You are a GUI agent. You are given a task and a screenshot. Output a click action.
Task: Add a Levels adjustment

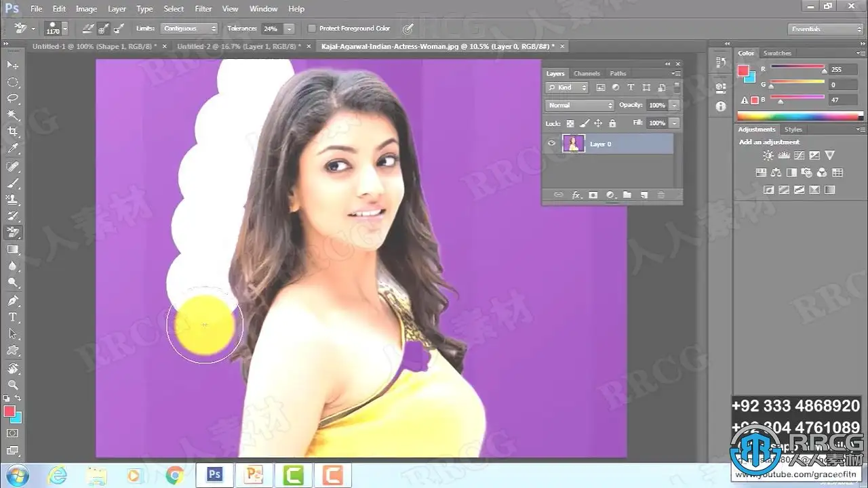click(784, 156)
